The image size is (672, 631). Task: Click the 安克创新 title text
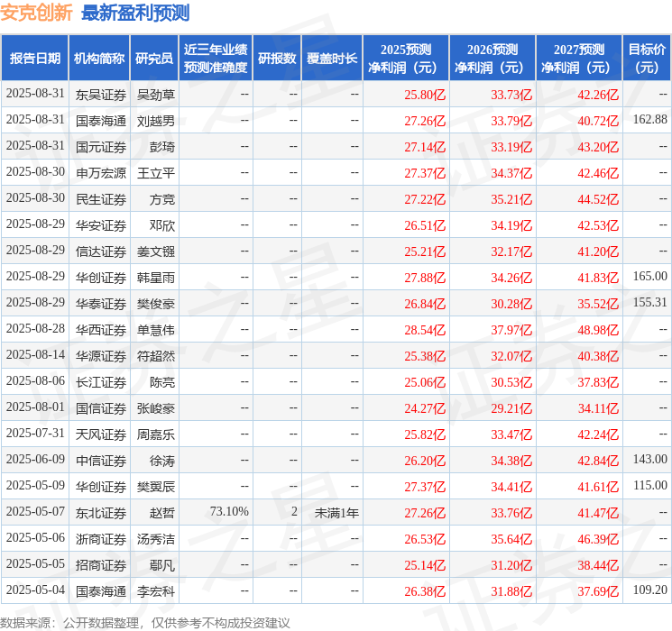[x=36, y=13]
